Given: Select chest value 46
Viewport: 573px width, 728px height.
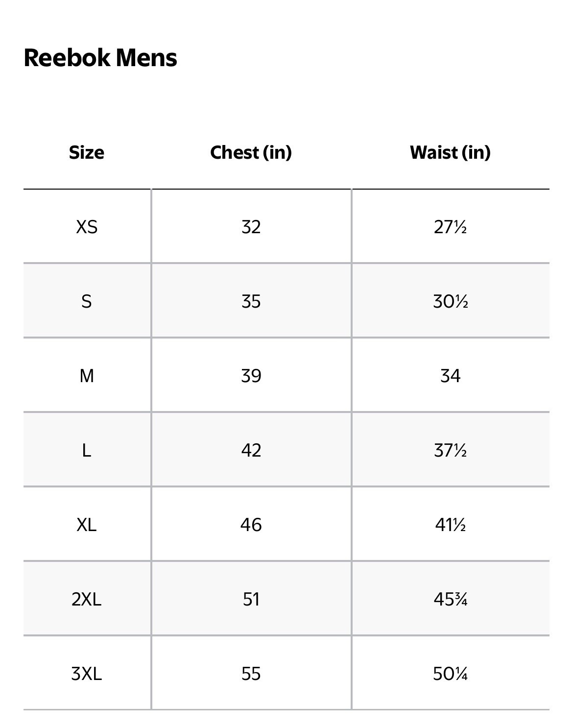Looking at the screenshot, I should point(251,525).
